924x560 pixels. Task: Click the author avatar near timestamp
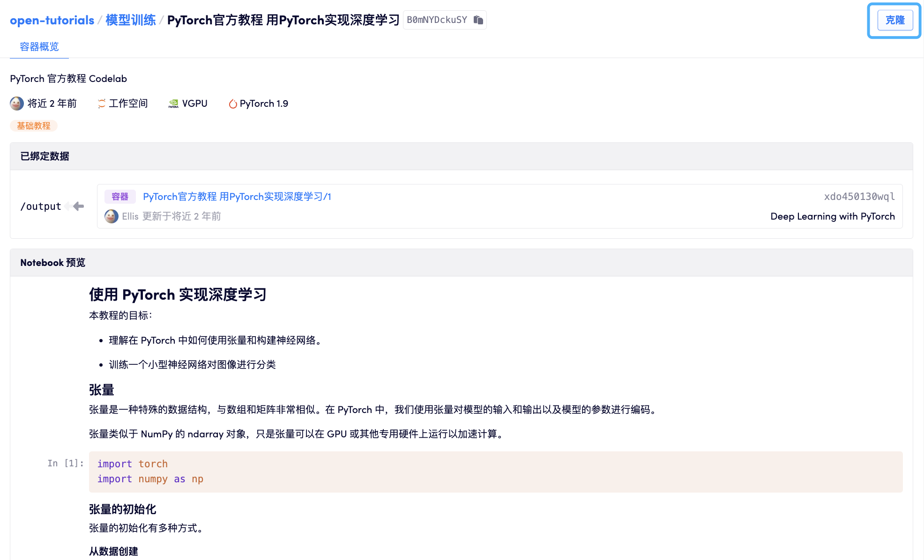click(x=17, y=103)
